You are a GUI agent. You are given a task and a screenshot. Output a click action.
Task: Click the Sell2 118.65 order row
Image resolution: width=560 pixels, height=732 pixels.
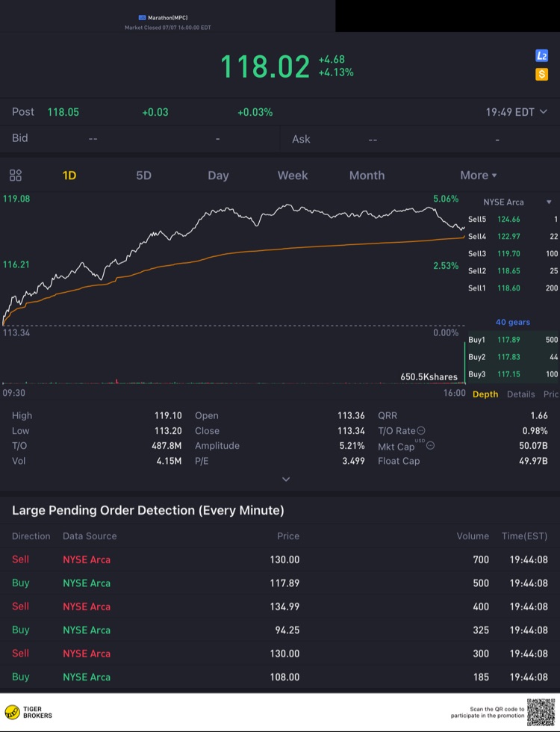tap(513, 271)
